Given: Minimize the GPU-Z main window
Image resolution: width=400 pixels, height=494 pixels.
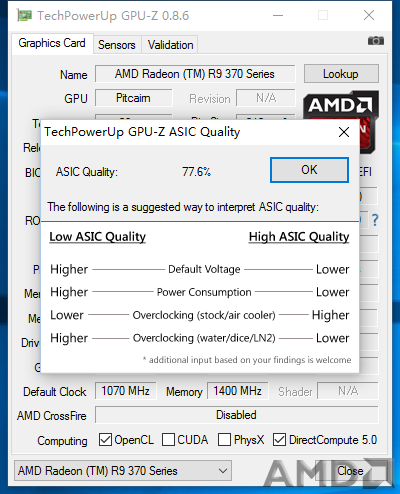Looking at the screenshot, I should (x=278, y=15).
